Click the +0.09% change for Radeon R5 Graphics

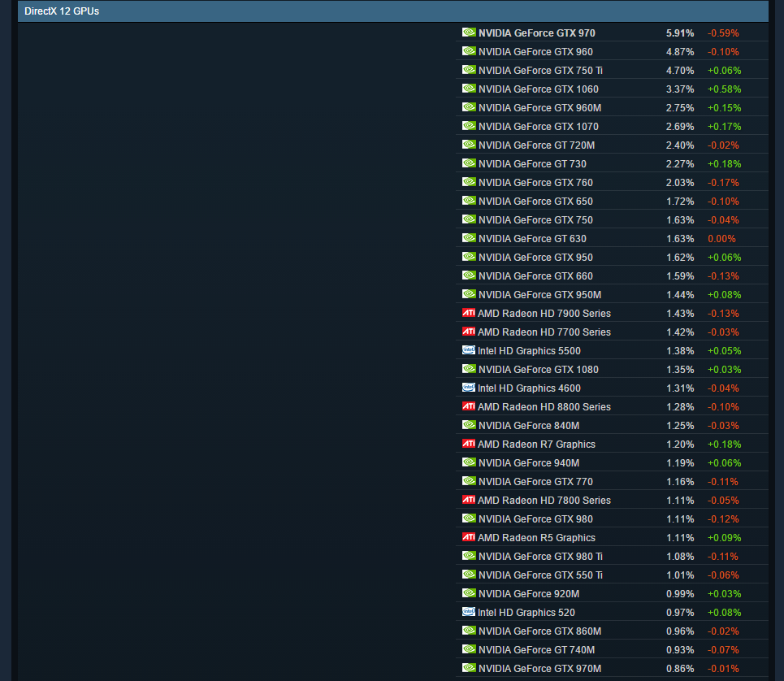(x=724, y=538)
